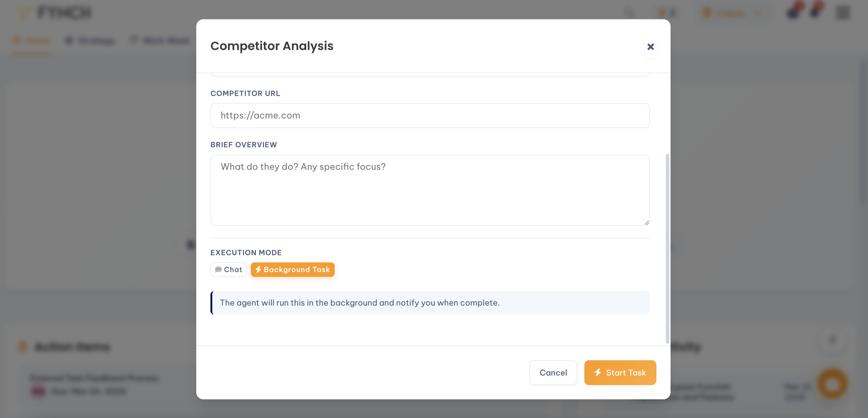
Task: Focus the Brief Overview text area
Action: 430,190
